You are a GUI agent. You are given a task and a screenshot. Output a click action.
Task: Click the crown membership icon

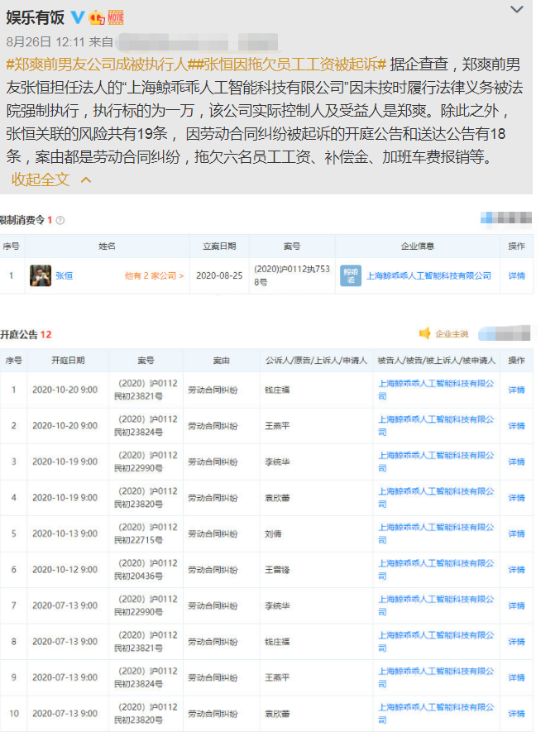[x=97, y=17]
